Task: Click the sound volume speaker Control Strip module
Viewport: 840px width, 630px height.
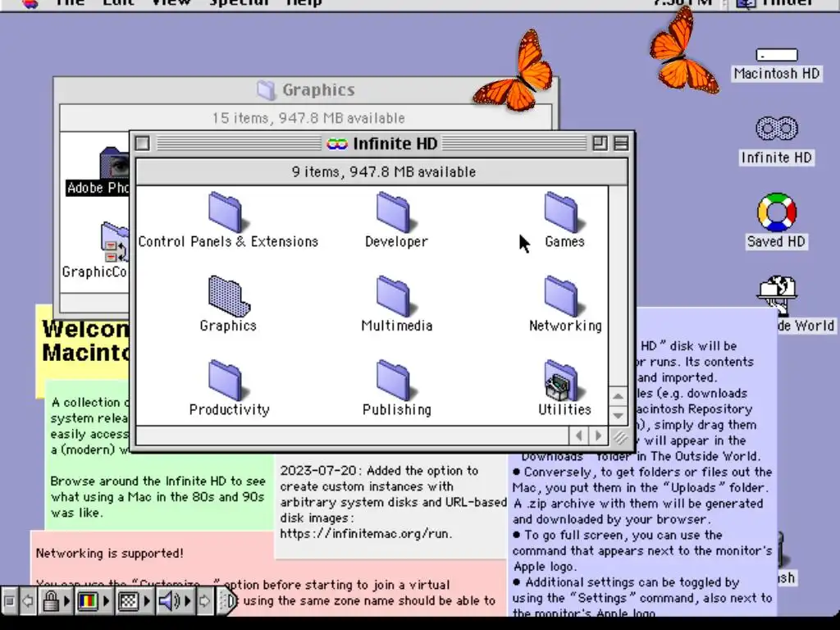Action: click(169, 601)
